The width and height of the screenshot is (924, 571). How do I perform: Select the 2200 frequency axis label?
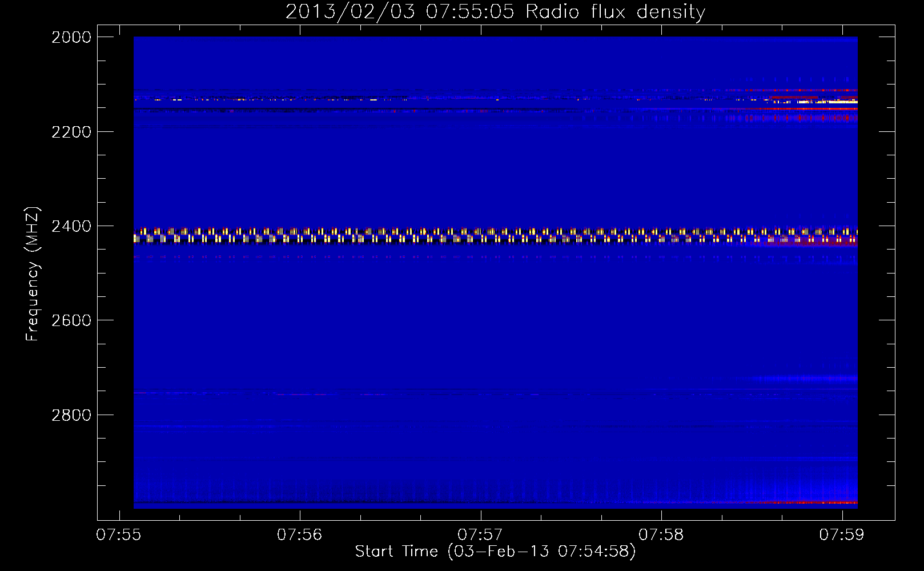pyautogui.click(x=71, y=132)
